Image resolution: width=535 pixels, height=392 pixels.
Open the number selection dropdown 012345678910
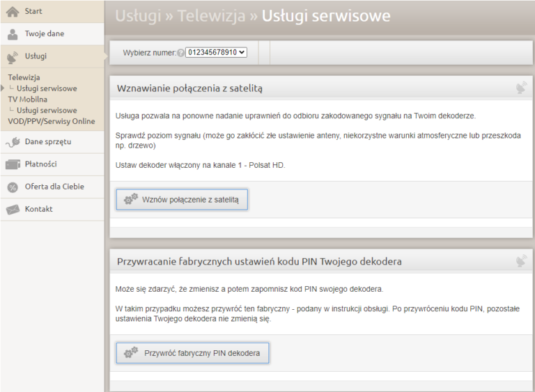click(x=216, y=52)
